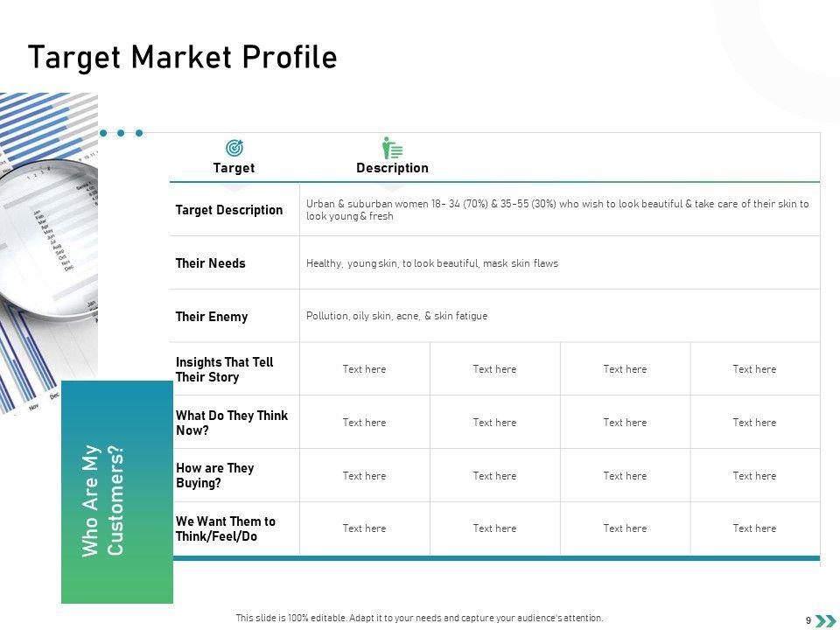The width and height of the screenshot is (840, 630).
Task: Click the green double-chevron arrow icon
Action: pos(824,620)
